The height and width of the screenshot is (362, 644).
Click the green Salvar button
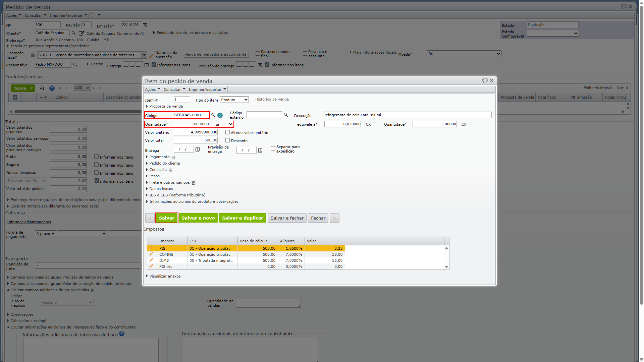tap(167, 218)
